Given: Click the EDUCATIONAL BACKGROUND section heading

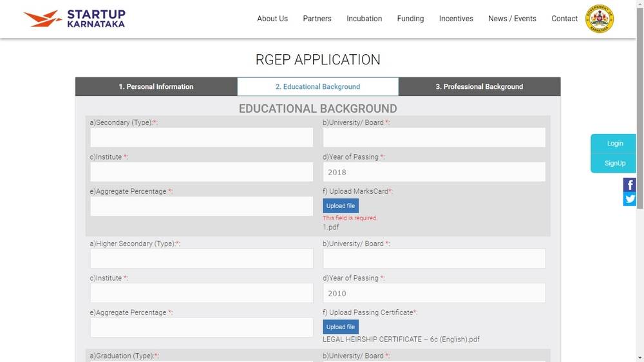Looking at the screenshot, I should (x=318, y=108).
